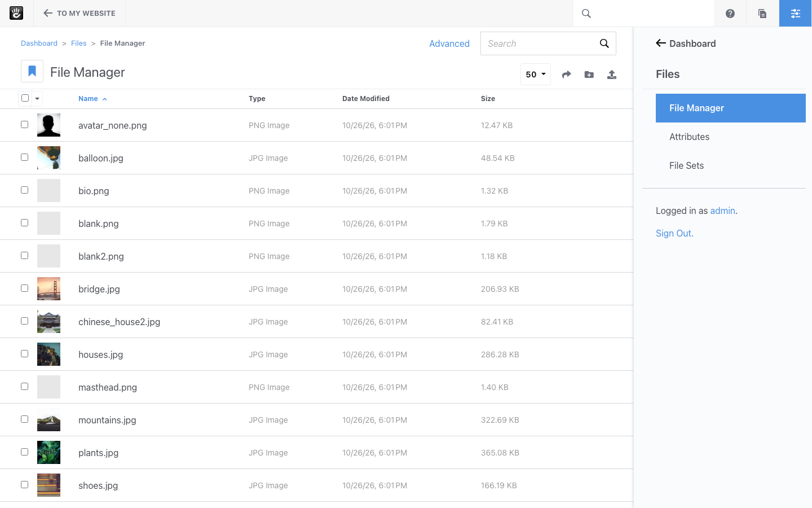Check the chinese_house2.jpg row checkbox
The width and height of the screenshot is (812, 508).
pos(24,321)
